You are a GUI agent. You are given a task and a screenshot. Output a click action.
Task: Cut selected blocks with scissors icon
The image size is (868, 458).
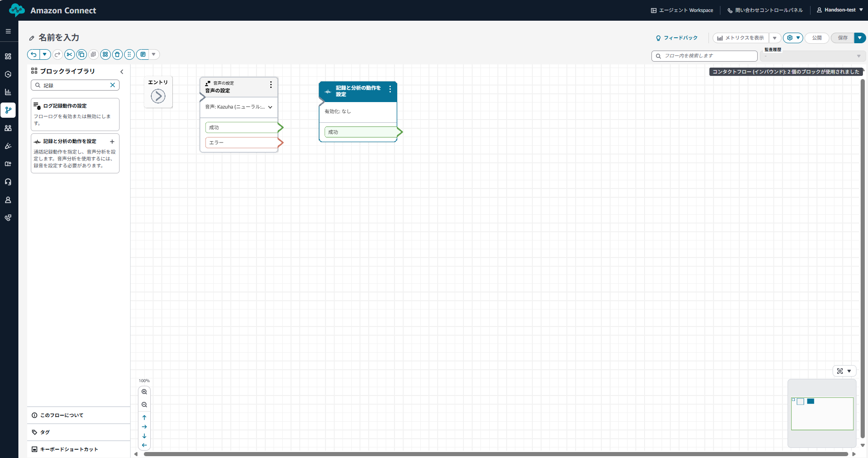(69, 54)
